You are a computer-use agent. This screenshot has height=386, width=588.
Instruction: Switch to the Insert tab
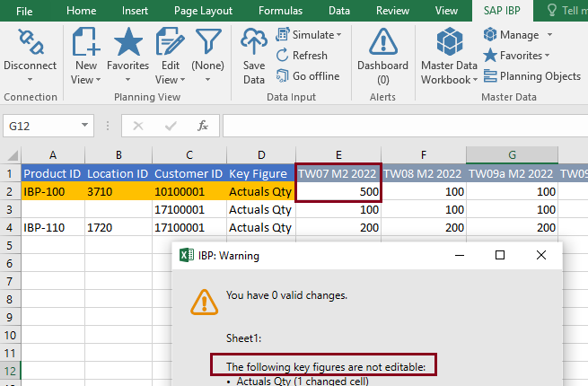tap(135, 11)
